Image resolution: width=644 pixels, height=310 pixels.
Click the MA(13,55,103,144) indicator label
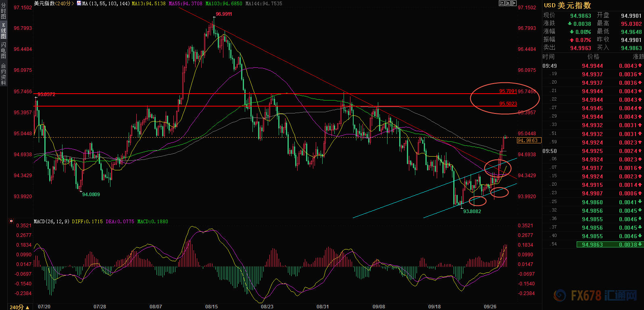[106, 4]
